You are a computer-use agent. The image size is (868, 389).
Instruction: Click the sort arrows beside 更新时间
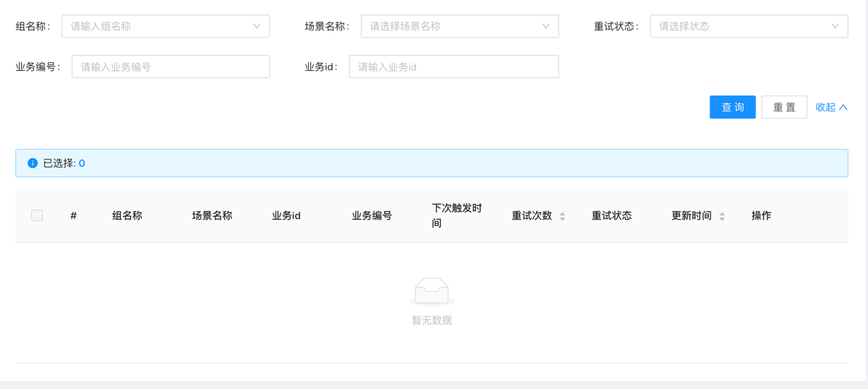click(722, 216)
